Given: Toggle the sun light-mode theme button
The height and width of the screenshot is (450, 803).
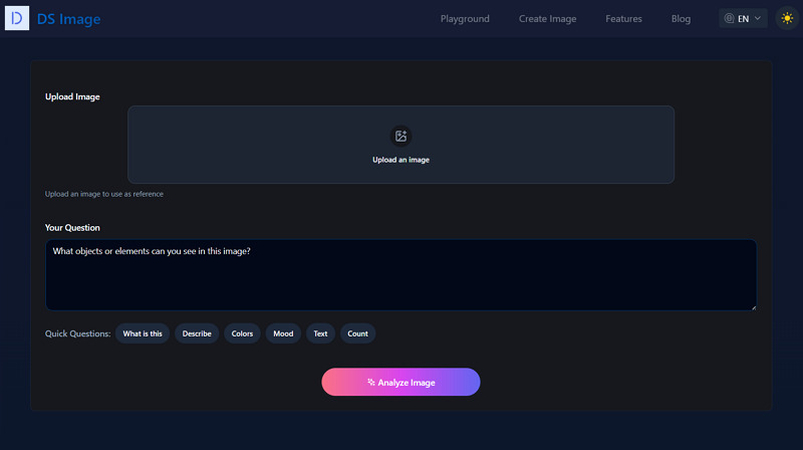Looking at the screenshot, I should 787,18.
